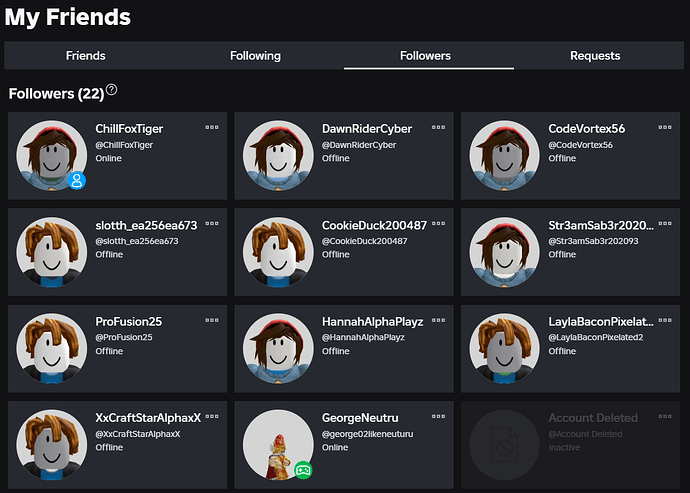This screenshot has height=493, width=690.
Task: Click GeorgeNeutru's green in-game controller badge
Action: pyautogui.click(x=303, y=470)
